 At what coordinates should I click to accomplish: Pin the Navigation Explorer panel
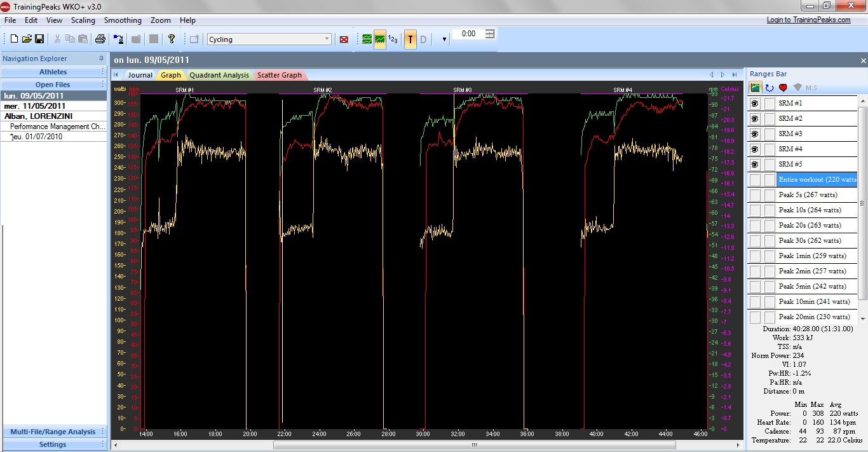tap(101, 58)
